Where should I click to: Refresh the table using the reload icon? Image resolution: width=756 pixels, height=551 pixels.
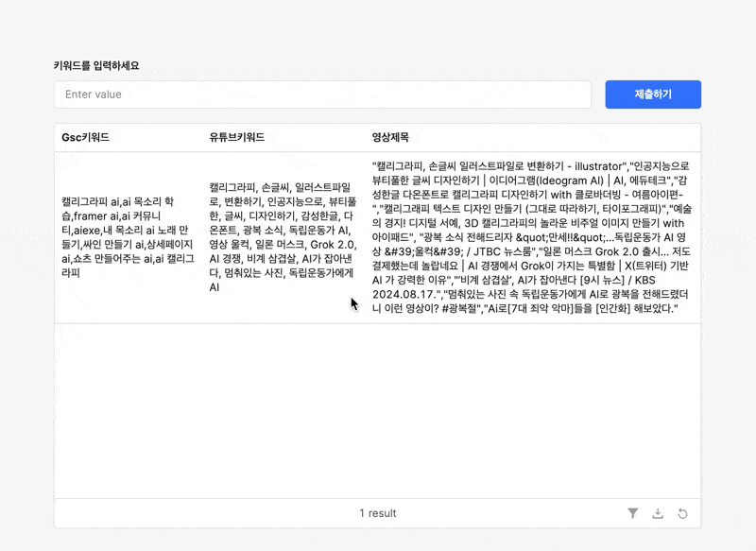(x=682, y=513)
